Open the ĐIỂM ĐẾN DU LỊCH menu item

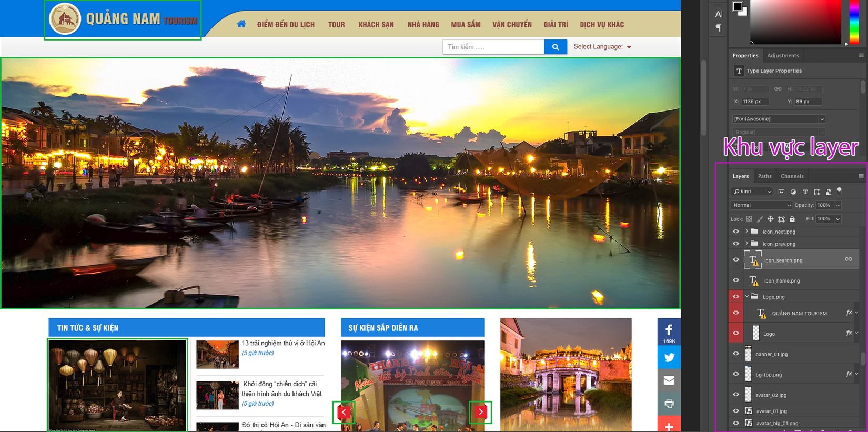[x=286, y=25]
